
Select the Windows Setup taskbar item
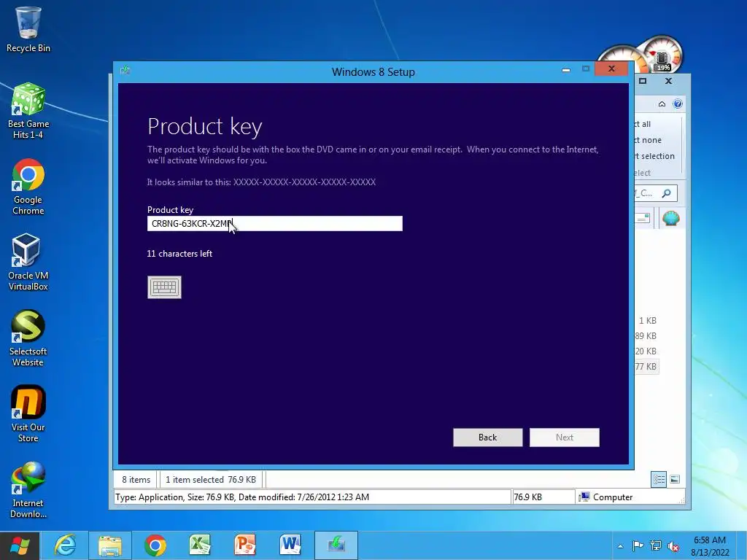tap(336, 545)
